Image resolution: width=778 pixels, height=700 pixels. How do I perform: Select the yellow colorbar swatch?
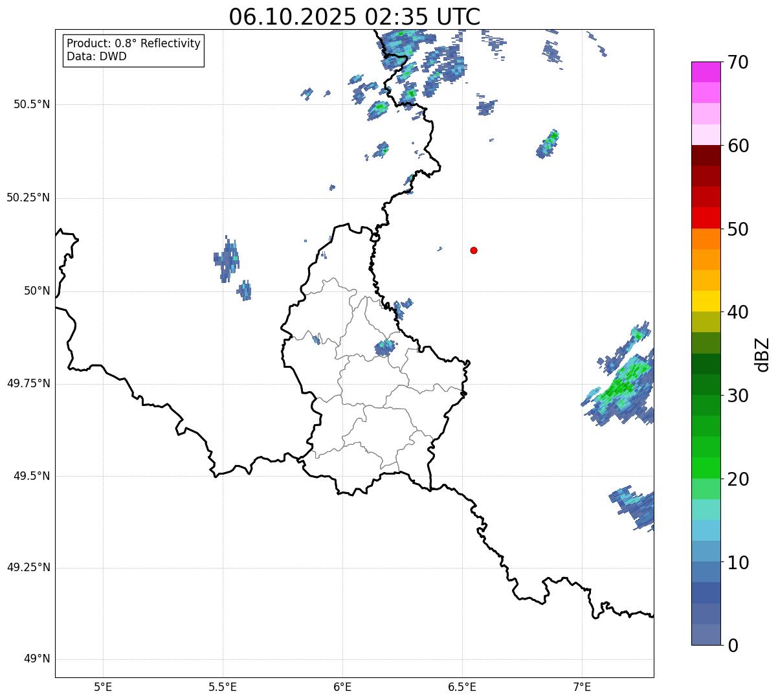706,301
